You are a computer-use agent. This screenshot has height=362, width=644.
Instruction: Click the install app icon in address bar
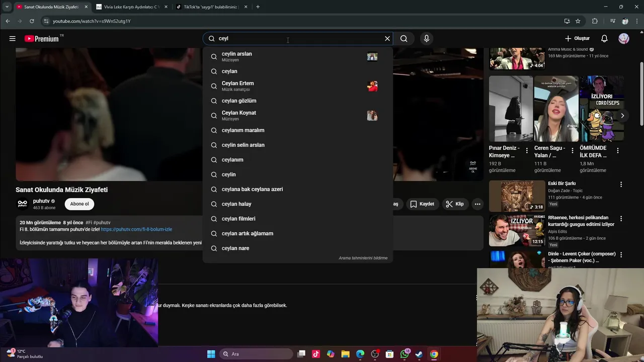point(567,21)
